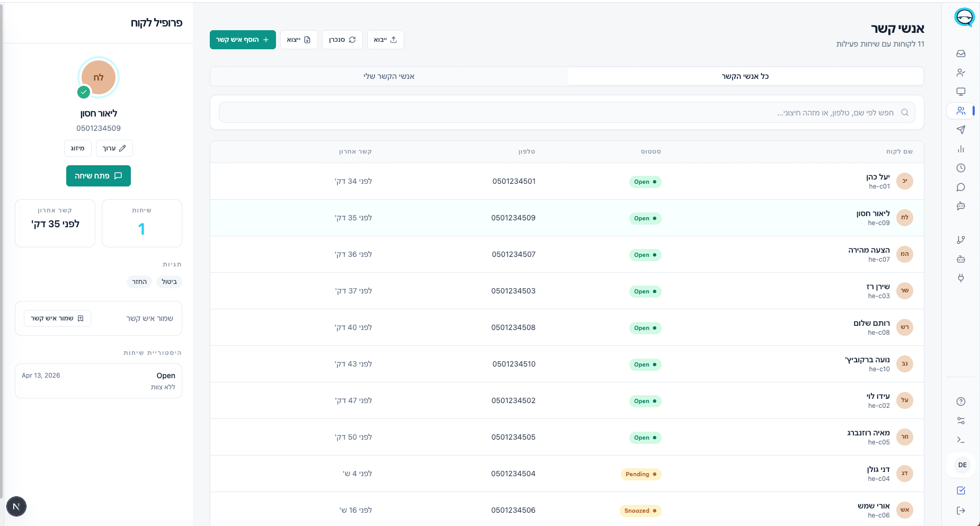The width and height of the screenshot is (980, 526).
Task: Open the inbox icon in the sidebar
Action: pyautogui.click(x=961, y=53)
